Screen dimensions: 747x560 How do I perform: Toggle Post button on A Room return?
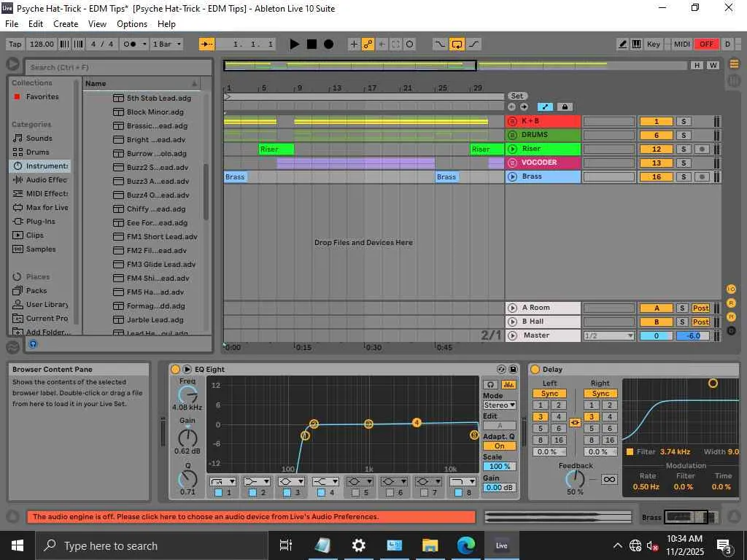700,308
